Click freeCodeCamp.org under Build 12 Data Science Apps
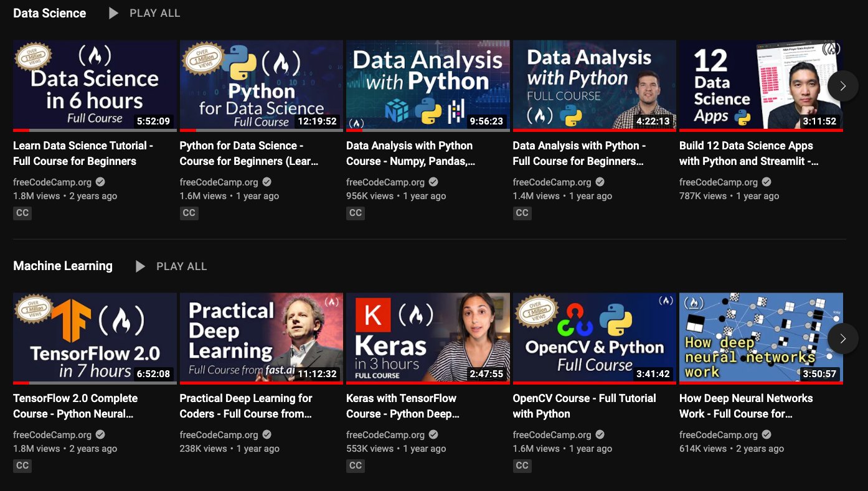Viewport: 868px width, 491px height. [x=719, y=182]
